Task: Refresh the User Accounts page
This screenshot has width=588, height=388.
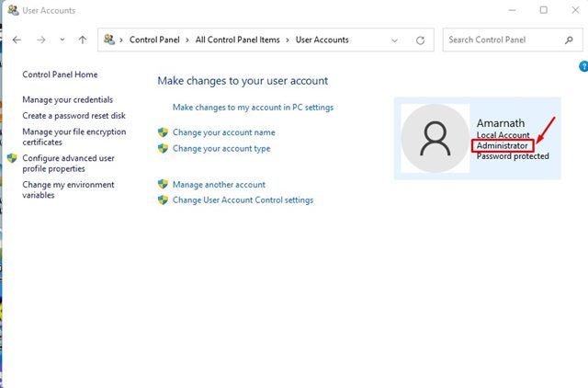Action: coord(421,40)
